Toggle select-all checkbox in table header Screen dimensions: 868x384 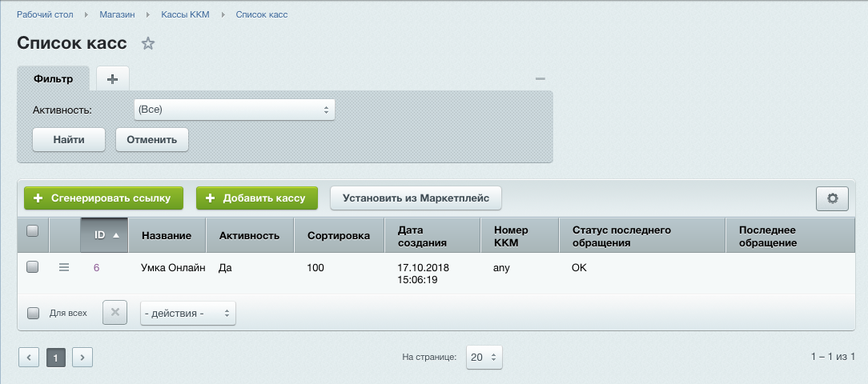33,231
